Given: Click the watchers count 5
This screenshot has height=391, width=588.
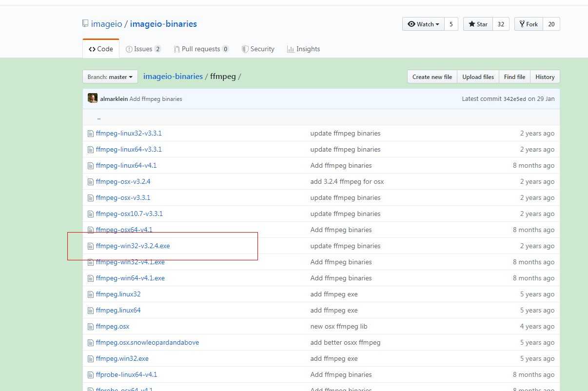Looking at the screenshot, I should click(x=451, y=24).
